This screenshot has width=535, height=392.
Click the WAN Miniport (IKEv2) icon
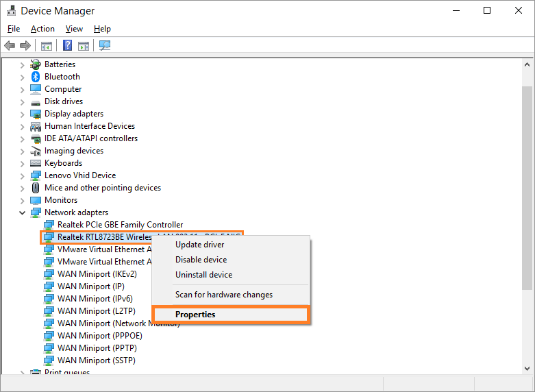tap(49, 274)
